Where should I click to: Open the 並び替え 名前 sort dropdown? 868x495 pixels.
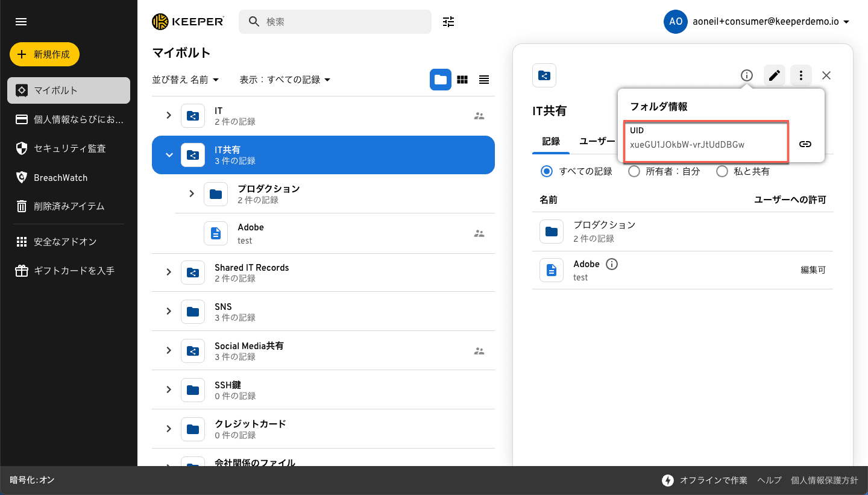click(x=185, y=80)
